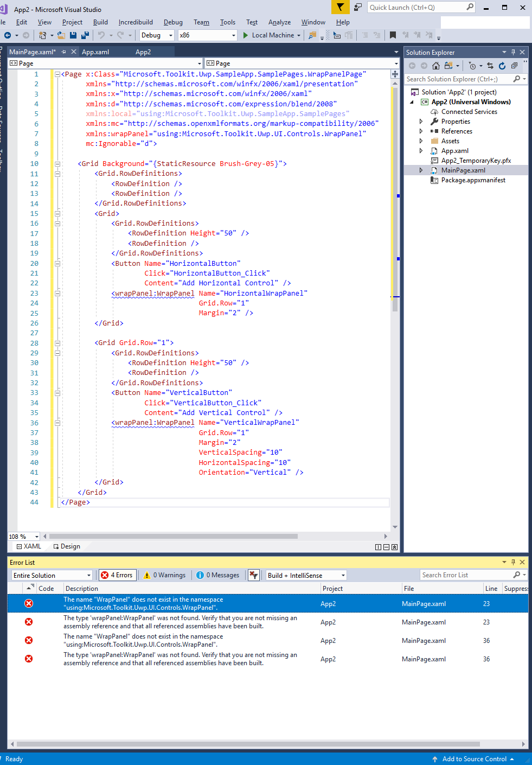Viewport: 532px width, 765px height.
Task: Start debugging with the green play icon
Action: coord(246,35)
